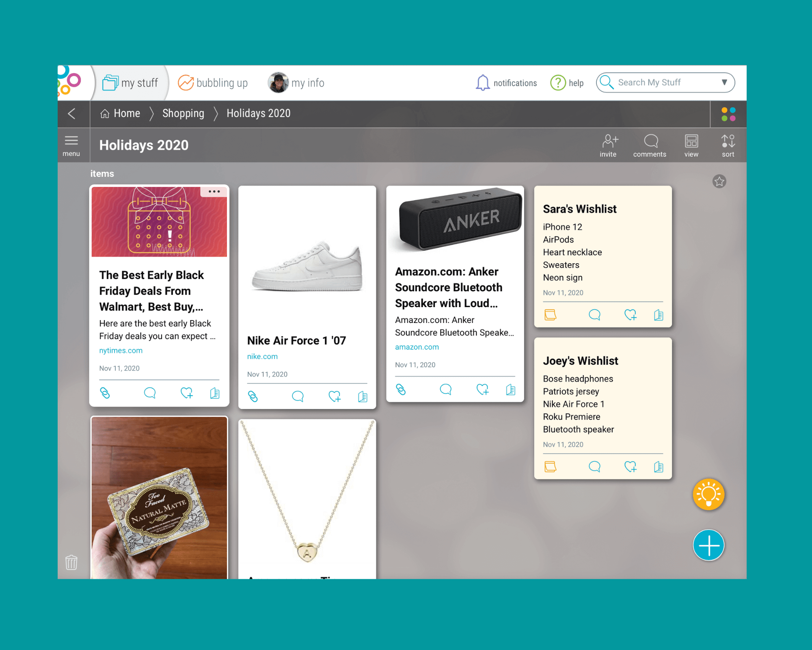Open comment bubble on Joey's Wishlist
This screenshot has height=650, width=812.
click(594, 467)
